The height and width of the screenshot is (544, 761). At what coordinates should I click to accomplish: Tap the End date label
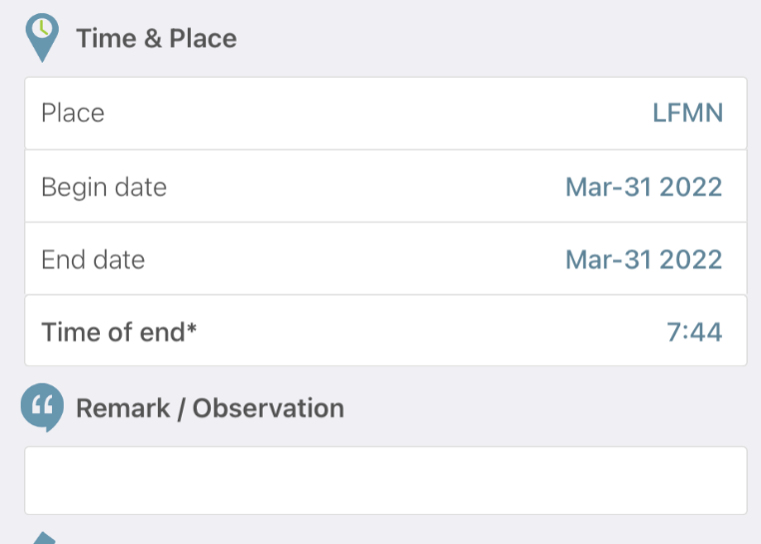pyautogui.click(x=93, y=259)
